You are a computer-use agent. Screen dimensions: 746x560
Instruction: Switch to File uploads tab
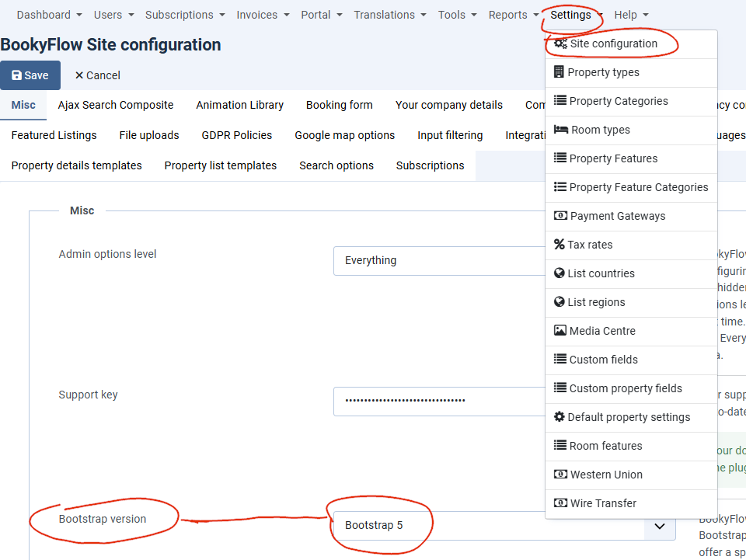click(149, 135)
